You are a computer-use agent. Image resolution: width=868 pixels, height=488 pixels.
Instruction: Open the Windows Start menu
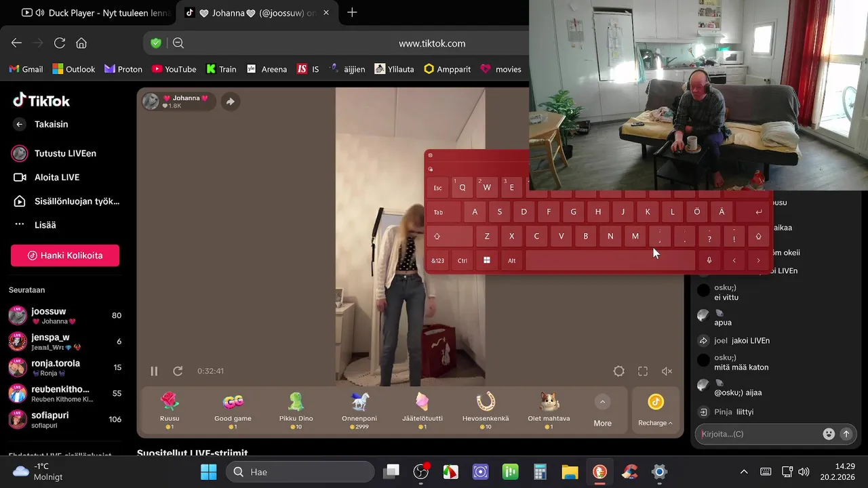point(209,472)
